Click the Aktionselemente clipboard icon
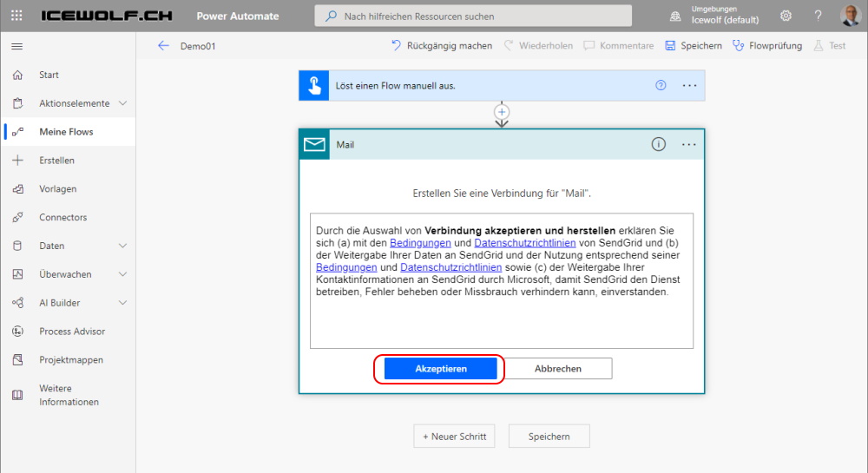 (17, 103)
